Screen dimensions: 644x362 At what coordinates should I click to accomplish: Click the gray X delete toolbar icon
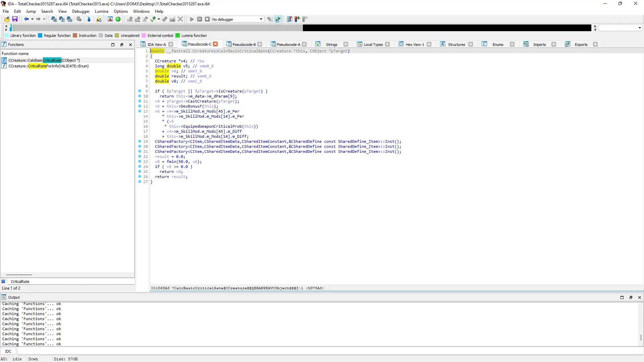click(x=180, y=19)
